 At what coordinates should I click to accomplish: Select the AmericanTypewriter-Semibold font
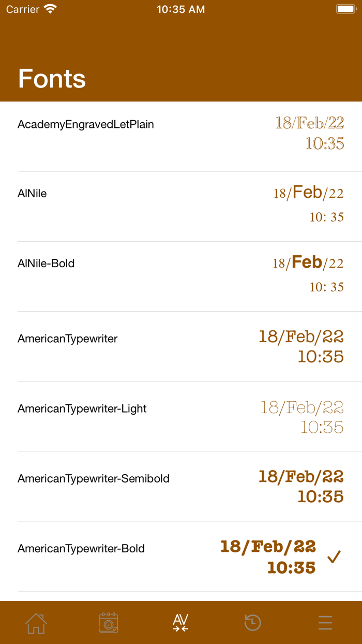[x=94, y=478]
